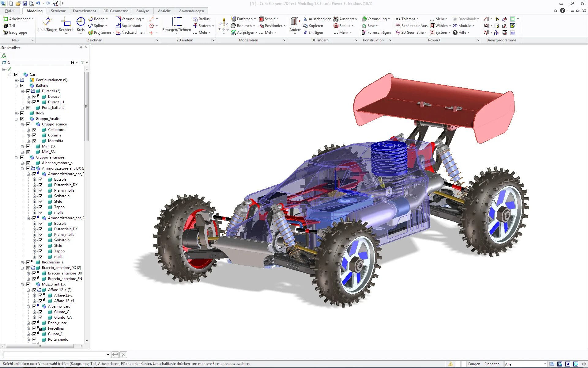The height and width of the screenshot is (368, 588).
Task: Click the Einheiten status bar button
Action: click(x=492, y=364)
